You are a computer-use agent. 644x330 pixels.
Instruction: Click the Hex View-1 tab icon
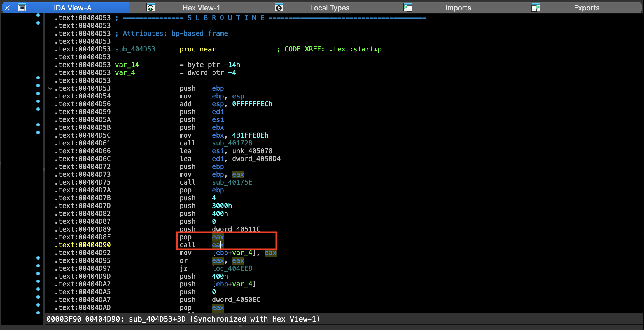(151, 8)
